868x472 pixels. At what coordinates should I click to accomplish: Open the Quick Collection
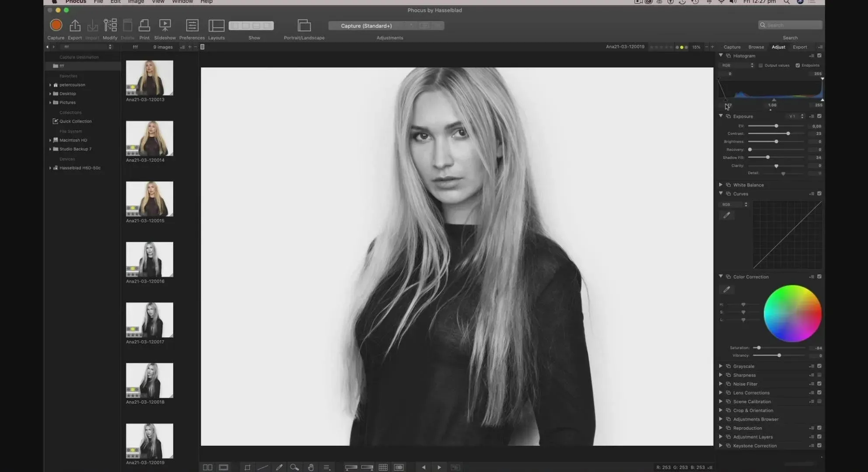click(75, 121)
